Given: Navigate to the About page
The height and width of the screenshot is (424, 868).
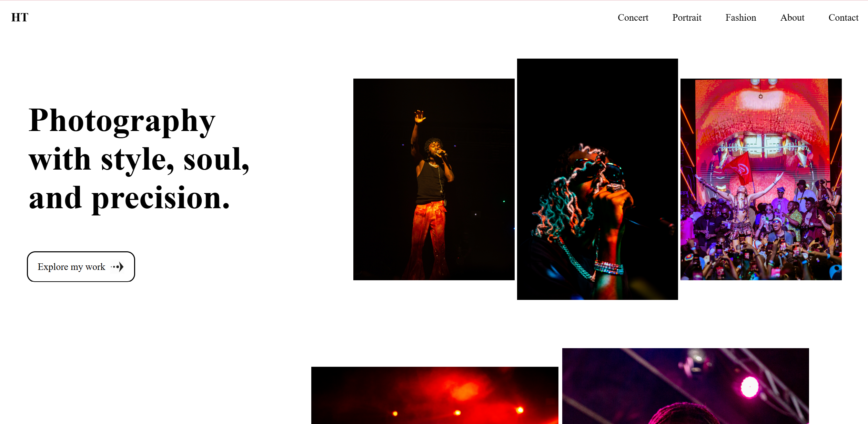Looking at the screenshot, I should [x=792, y=18].
